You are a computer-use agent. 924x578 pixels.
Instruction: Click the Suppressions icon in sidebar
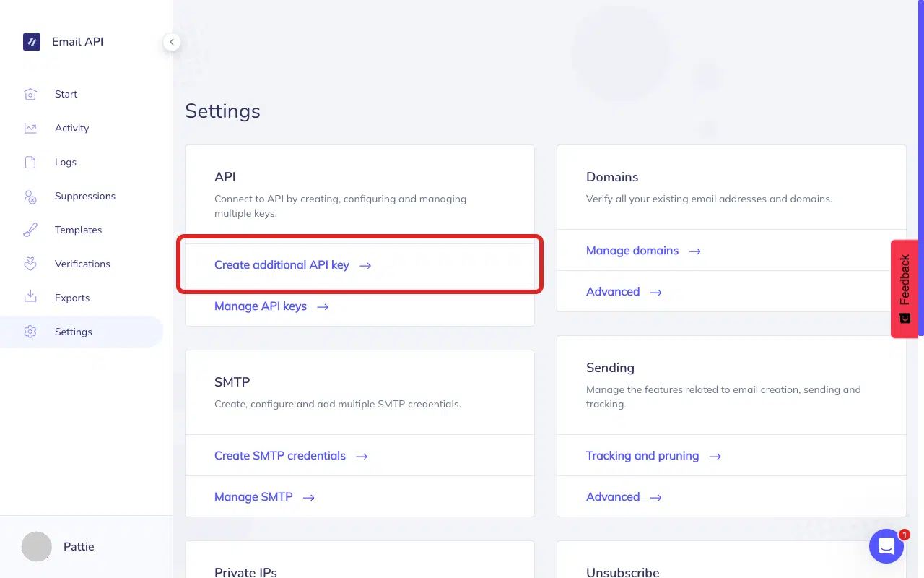pyautogui.click(x=30, y=196)
